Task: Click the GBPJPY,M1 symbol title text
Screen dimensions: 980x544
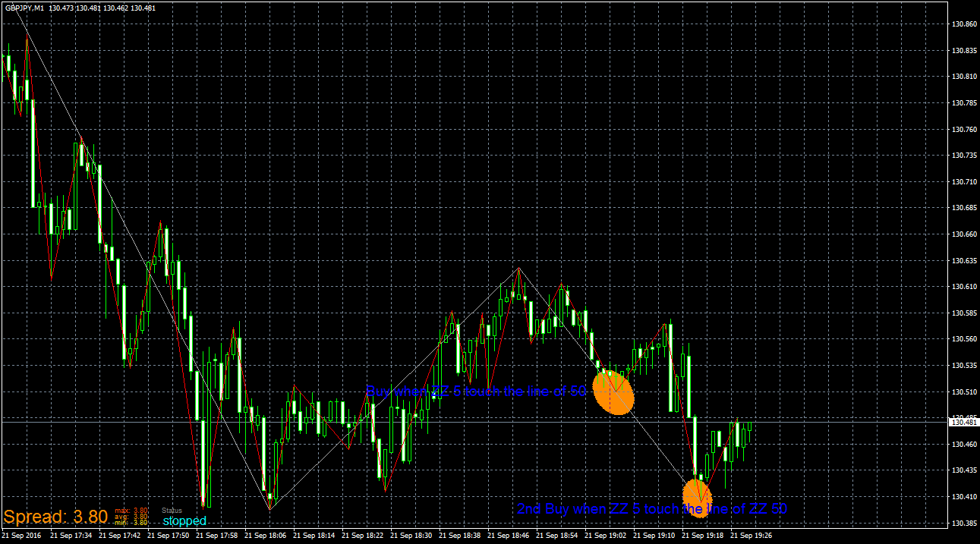Action: pyautogui.click(x=24, y=8)
